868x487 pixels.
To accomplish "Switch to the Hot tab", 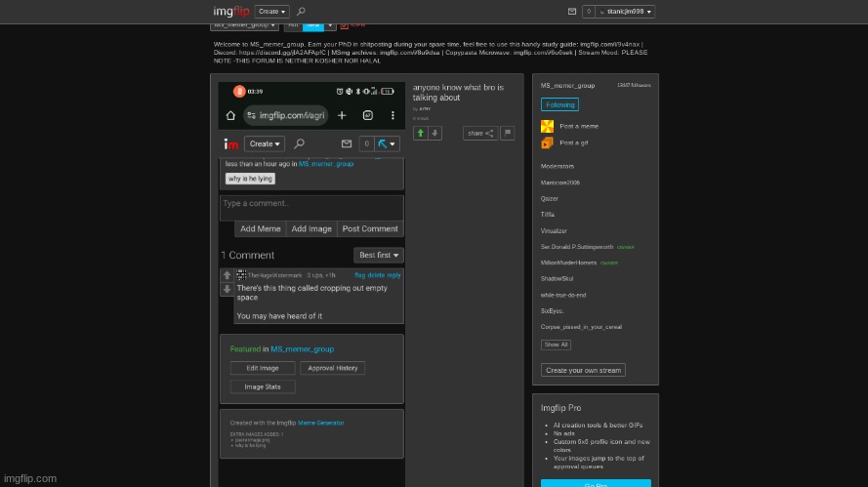I will point(293,24).
